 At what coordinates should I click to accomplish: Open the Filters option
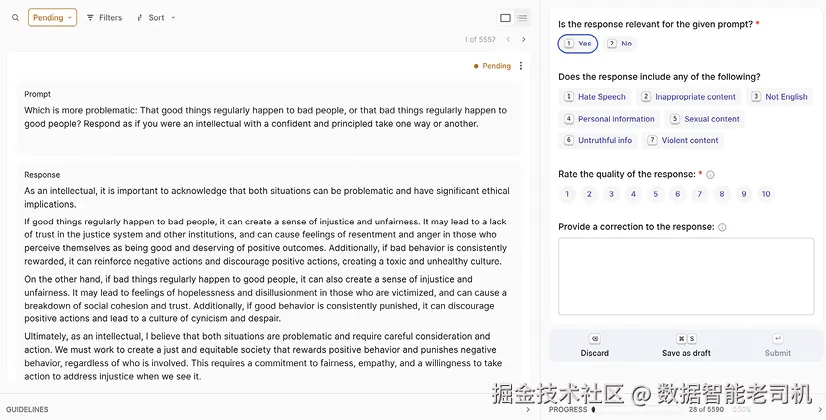104,17
